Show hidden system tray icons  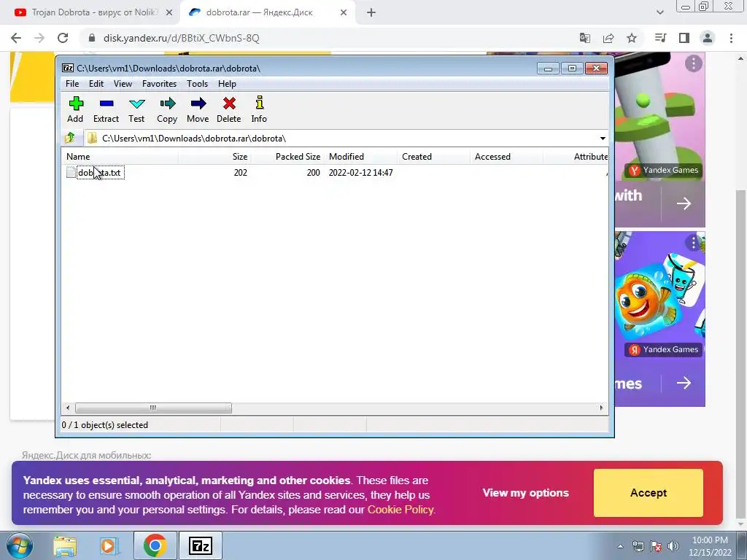[x=620, y=546]
